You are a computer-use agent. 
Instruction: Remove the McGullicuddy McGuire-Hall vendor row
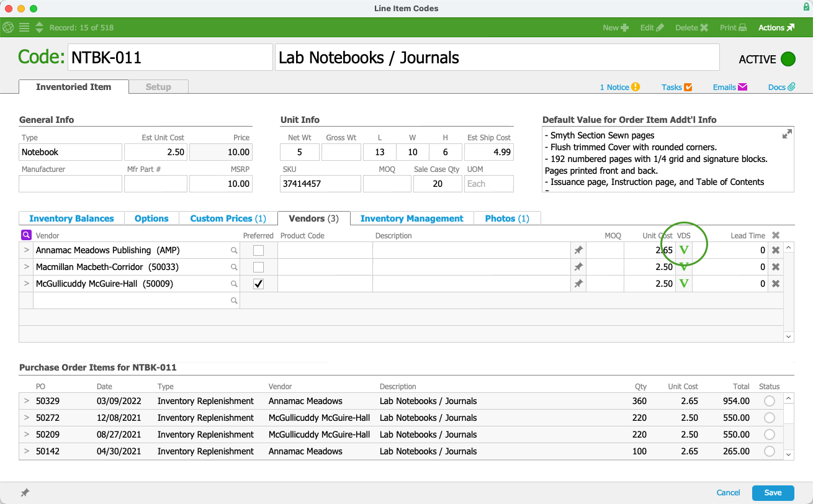[x=775, y=284]
